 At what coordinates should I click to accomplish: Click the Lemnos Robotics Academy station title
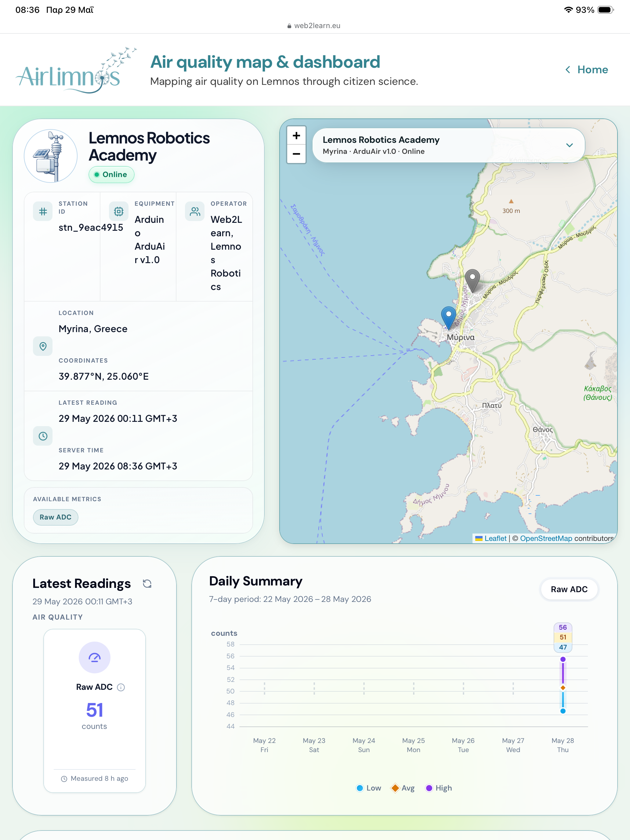pos(149,147)
